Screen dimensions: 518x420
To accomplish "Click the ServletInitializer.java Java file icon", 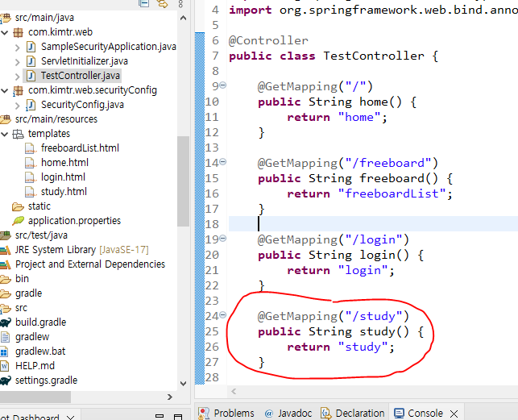I will point(31,61).
